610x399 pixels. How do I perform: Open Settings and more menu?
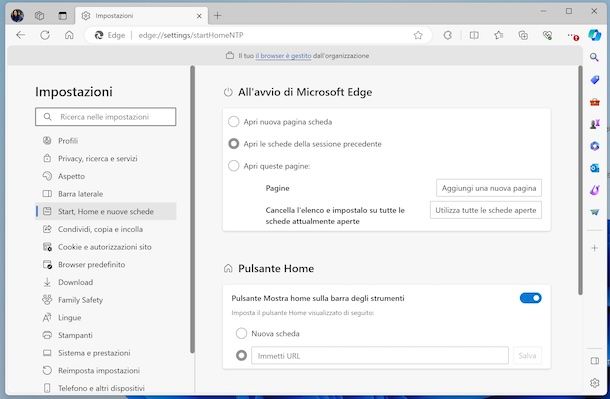point(572,36)
